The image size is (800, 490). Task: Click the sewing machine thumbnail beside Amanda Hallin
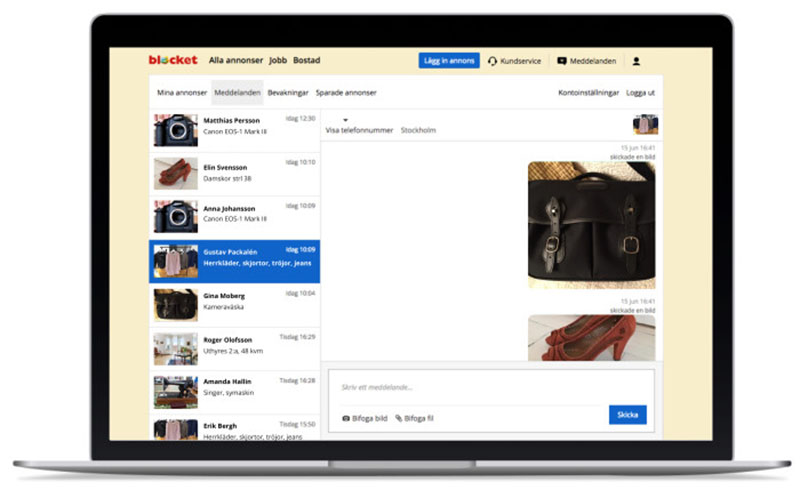point(176,393)
